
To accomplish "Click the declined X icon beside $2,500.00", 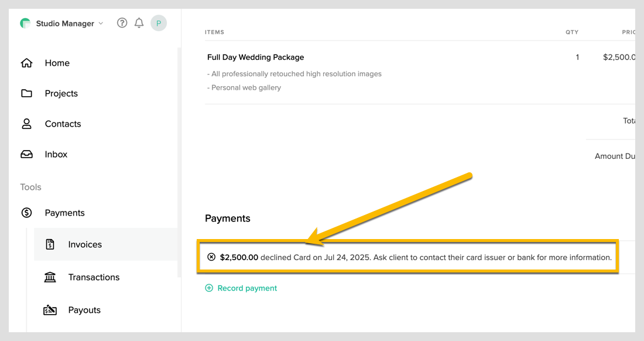I will click(211, 257).
